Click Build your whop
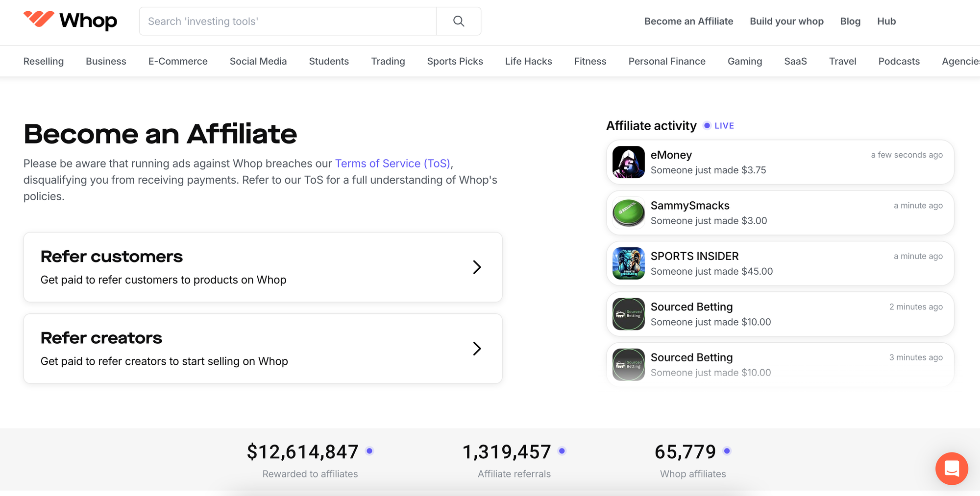Screen dimensions: 980x496 (786, 21)
